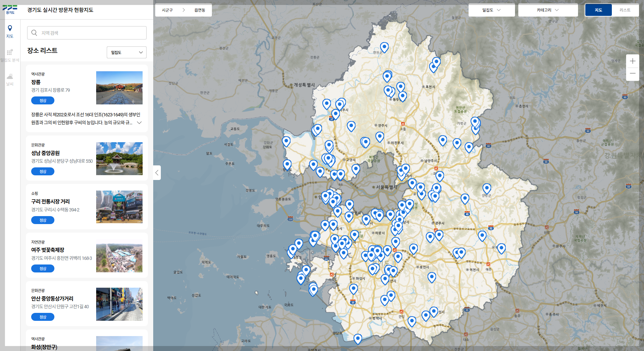Click the 정상 badge on 안산 중앙동상가거리
Viewport: 644px width, 351px height.
(43, 317)
